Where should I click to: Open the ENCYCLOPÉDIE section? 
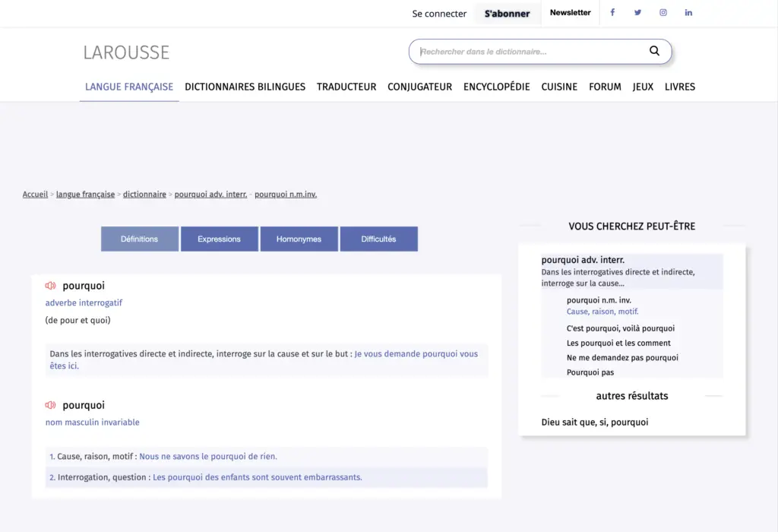496,87
